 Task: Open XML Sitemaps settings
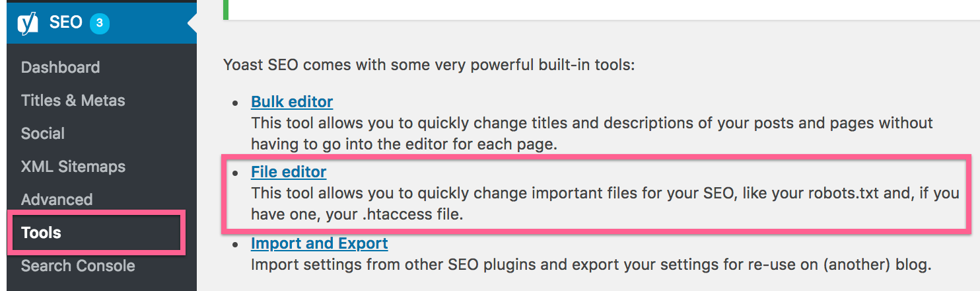(73, 167)
